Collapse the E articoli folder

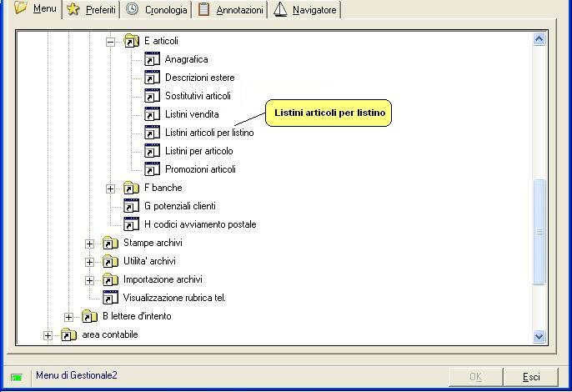(110, 41)
